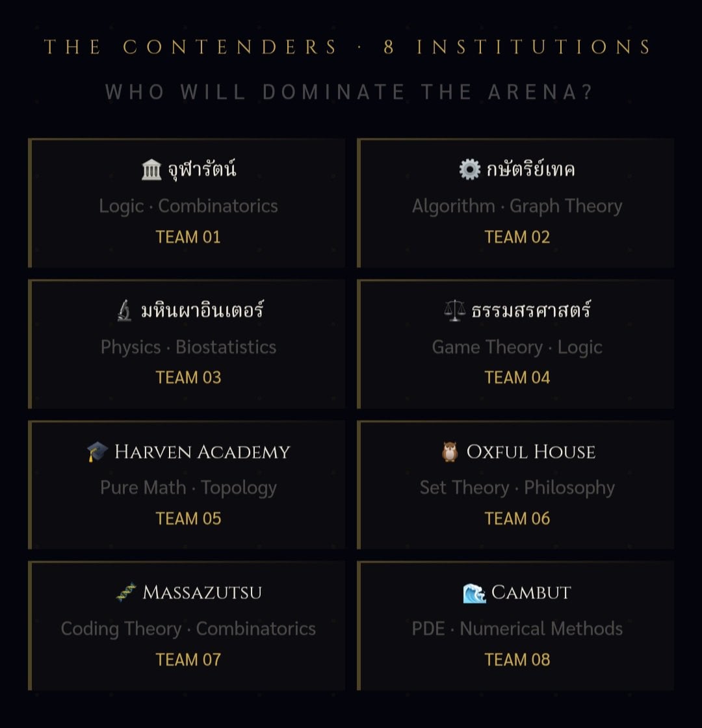Open the Harven Academy team card title

(202, 452)
